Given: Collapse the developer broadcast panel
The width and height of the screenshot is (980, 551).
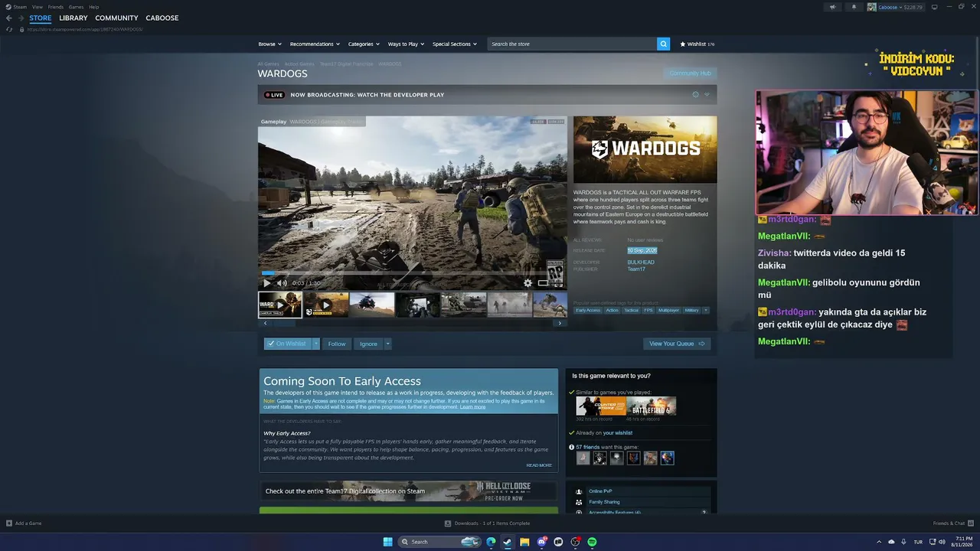Looking at the screenshot, I should point(707,95).
